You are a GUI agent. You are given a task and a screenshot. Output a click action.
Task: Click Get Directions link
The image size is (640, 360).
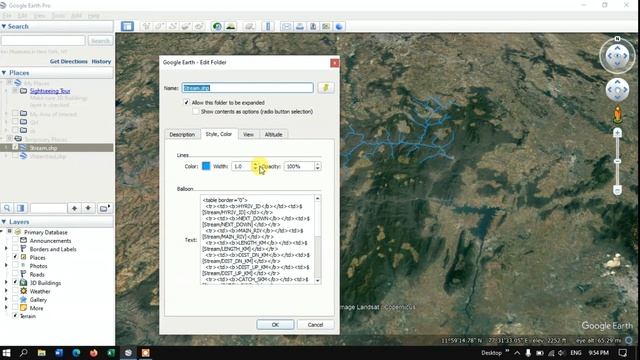point(69,61)
